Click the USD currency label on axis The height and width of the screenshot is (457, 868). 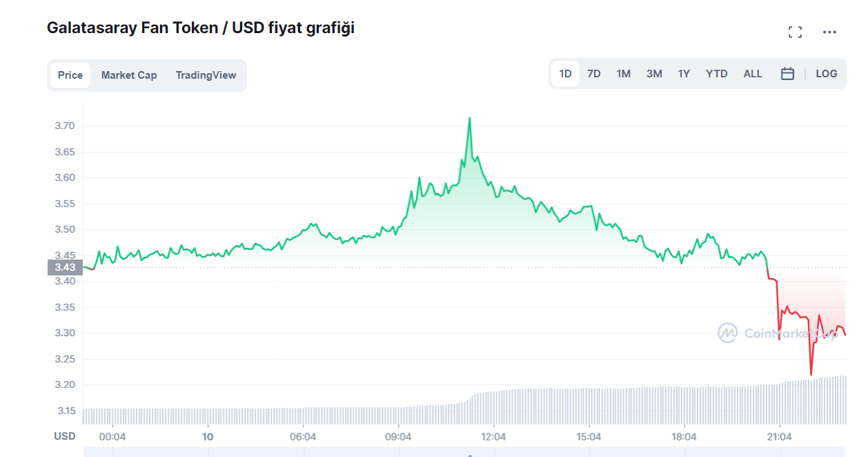pos(65,436)
